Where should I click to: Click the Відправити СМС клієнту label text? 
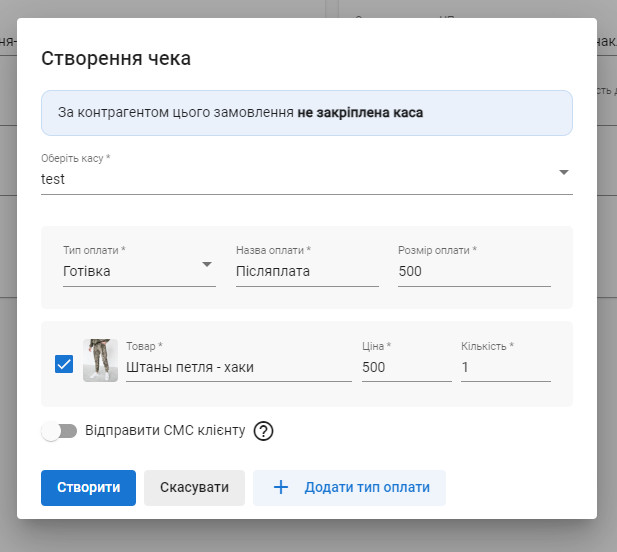click(x=165, y=431)
